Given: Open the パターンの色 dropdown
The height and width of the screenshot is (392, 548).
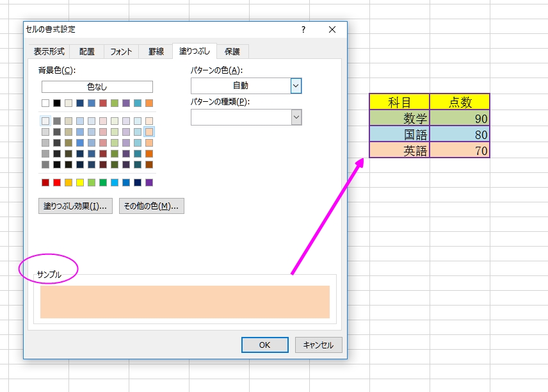Looking at the screenshot, I should 296,85.
